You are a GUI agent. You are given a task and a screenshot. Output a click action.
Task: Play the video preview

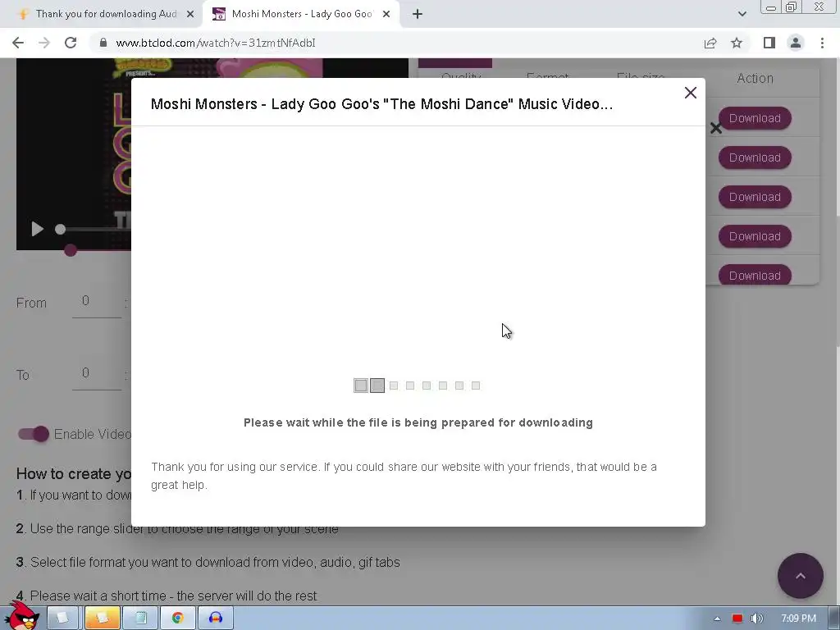[x=37, y=230]
